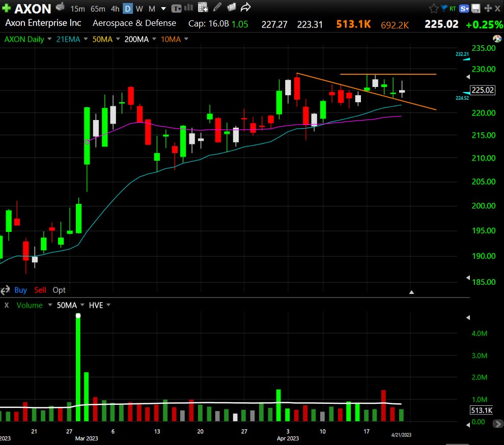This screenshot has height=445, width=504.
Task: Click the upper price-scale arrow near 230.00
Action: pyautogui.click(x=468, y=77)
